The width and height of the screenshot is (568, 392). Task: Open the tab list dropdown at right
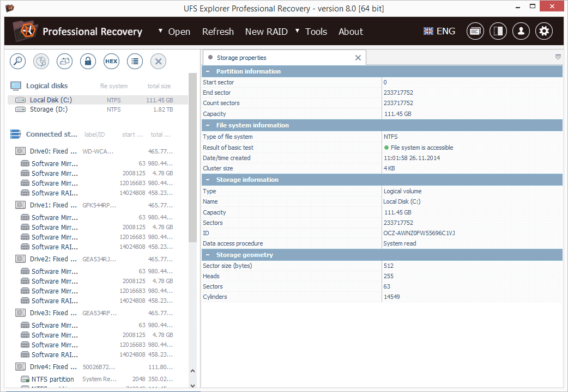(x=558, y=57)
